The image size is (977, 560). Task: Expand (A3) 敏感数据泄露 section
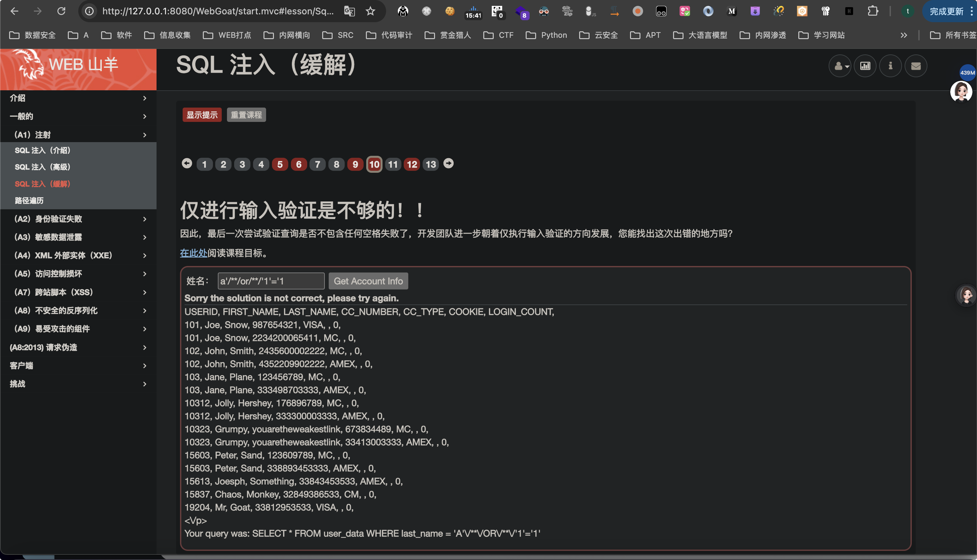point(78,237)
